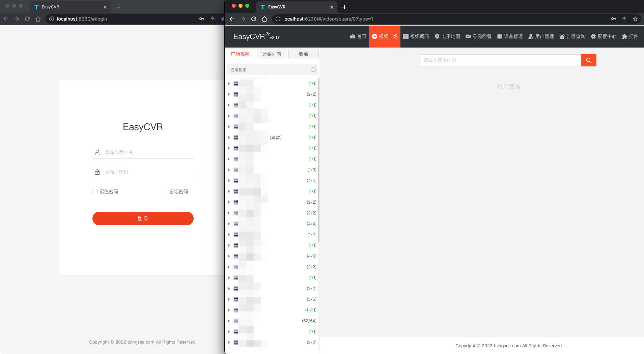Switch to the 收藏 tab
Image resolution: width=644 pixels, height=354 pixels.
304,54
